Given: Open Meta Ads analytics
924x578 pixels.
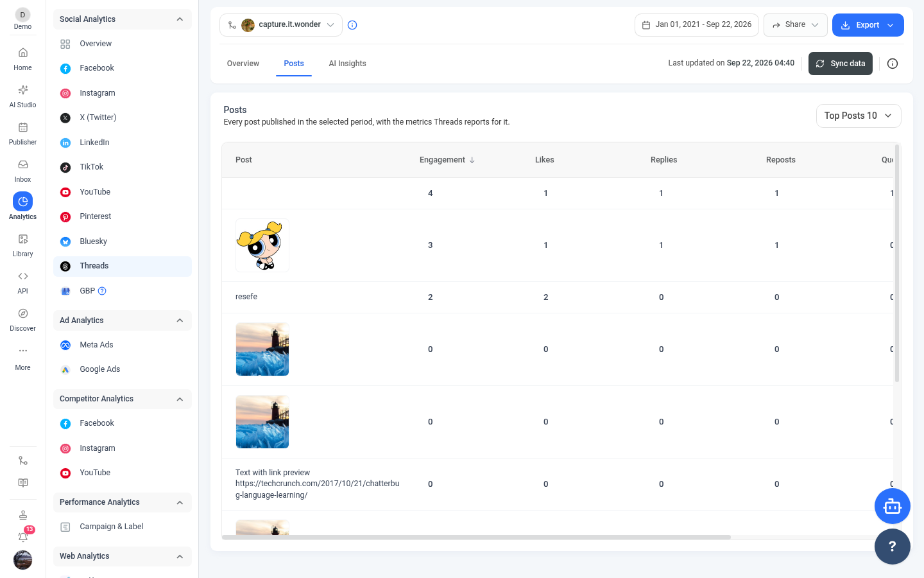Looking at the screenshot, I should click(x=123, y=345).
